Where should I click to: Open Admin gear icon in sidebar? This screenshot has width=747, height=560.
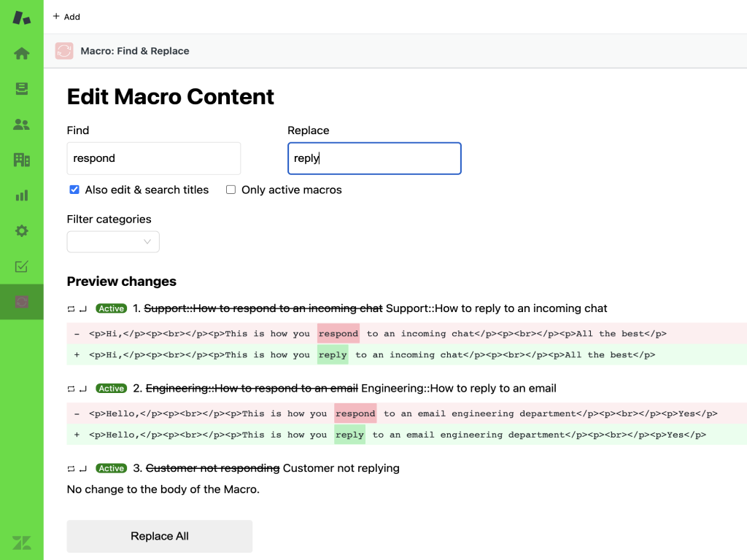point(22,231)
